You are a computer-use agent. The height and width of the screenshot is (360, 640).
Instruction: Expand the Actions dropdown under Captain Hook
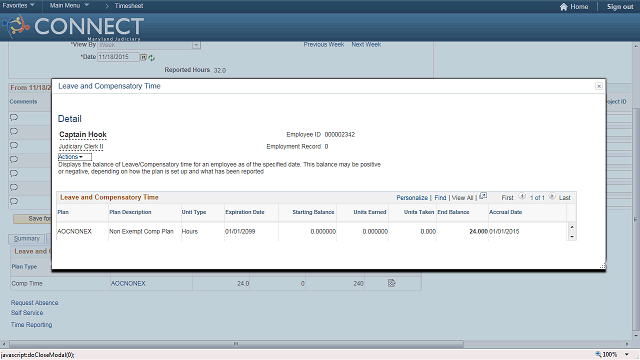point(75,157)
